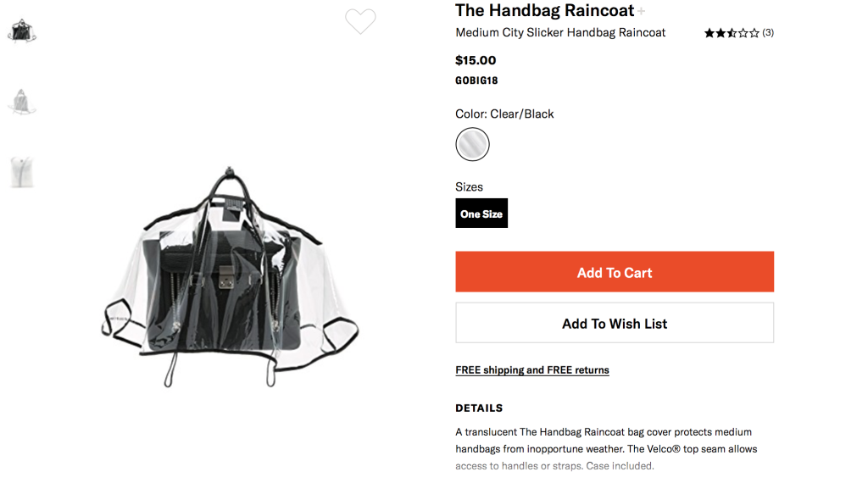
Task: Click the orange Add To Cart button
Action: pyautogui.click(x=615, y=272)
